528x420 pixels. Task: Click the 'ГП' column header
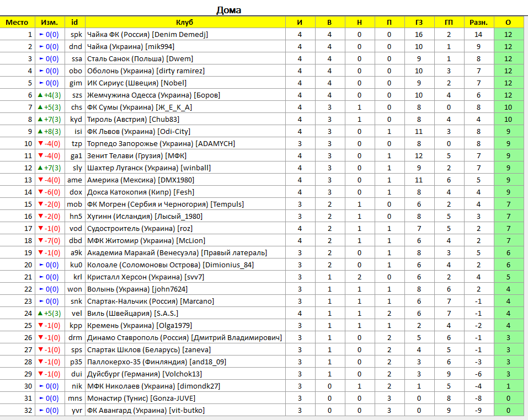449,23
